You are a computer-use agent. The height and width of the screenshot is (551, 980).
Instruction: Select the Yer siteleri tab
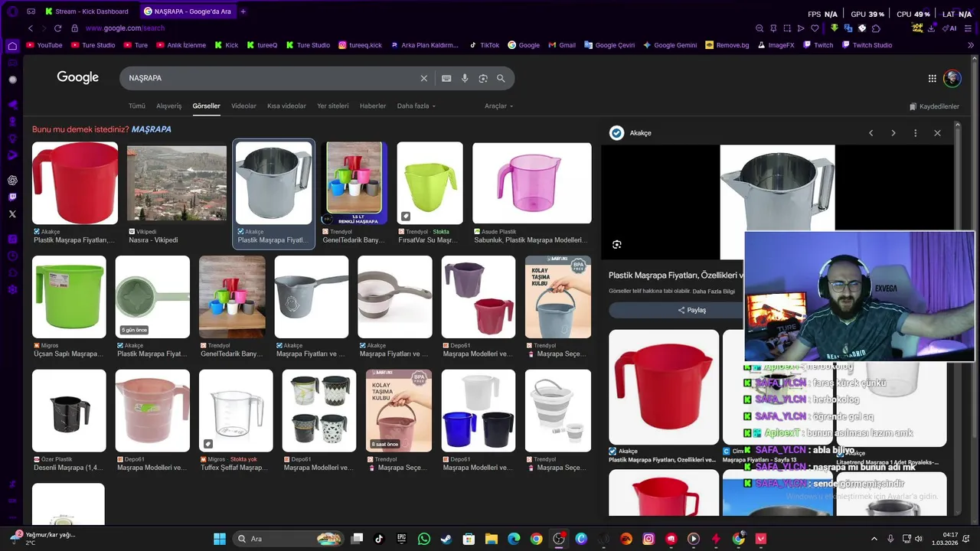point(333,106)
